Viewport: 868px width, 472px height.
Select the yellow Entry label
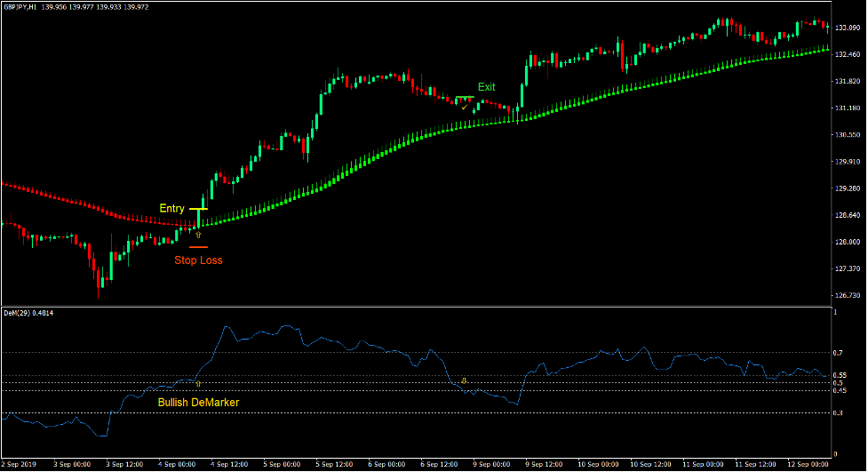[x=171, y=208]
